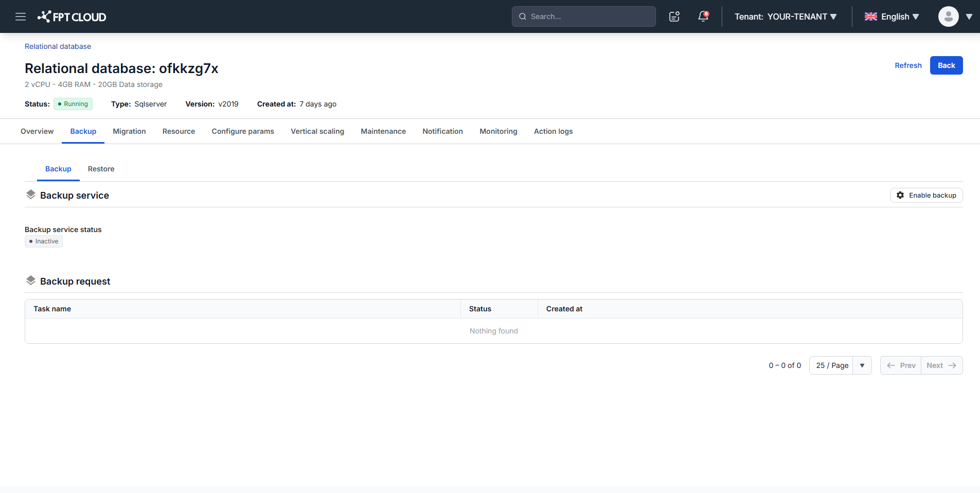Screen dimensions: 980x493
Task: View the Action logs tab
Action: [553, 131]
